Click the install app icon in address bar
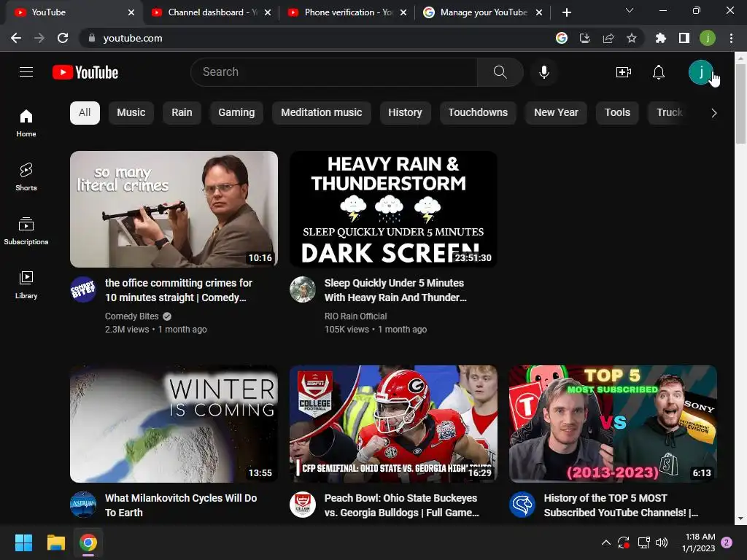 pos(585,38)
